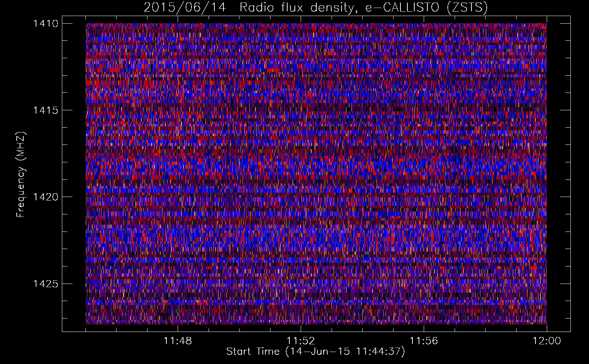Click the '11:56' time axis label
Image resolution: width=589 pixels, height=364 pixels.
(424, 341)
